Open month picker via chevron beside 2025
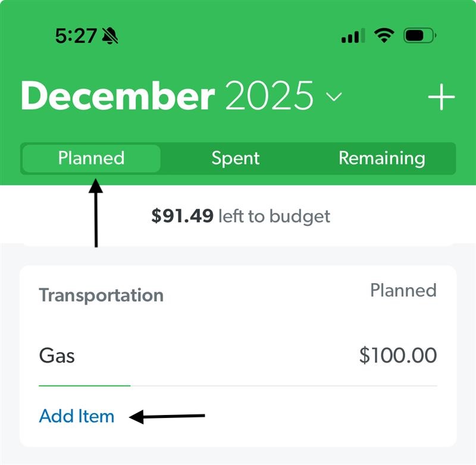This screenshot has width=476, height=465. pos(334,97)
